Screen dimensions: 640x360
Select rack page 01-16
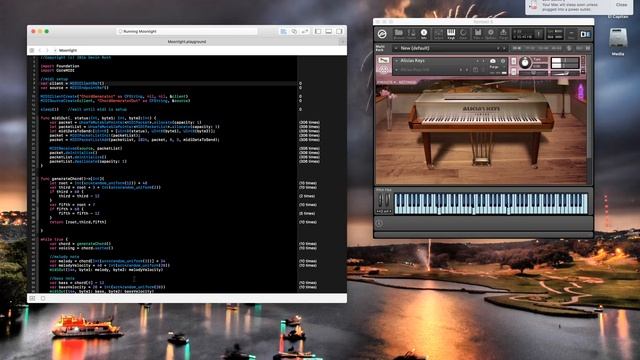(516, 48)
